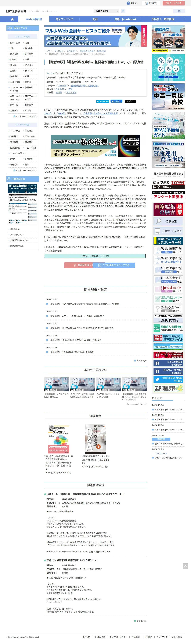Click その他ジャンルで調べる expander link

click(x=25, y=117)
